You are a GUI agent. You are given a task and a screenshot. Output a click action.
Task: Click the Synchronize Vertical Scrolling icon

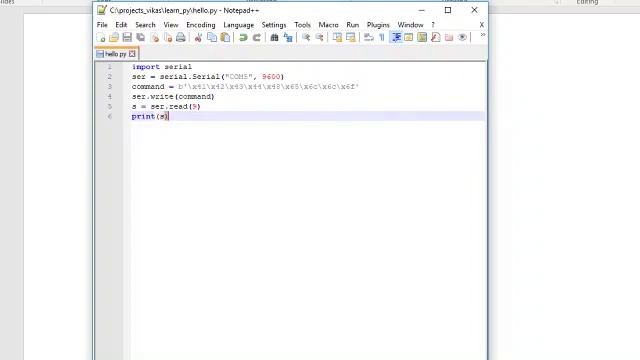coord(337,38)
